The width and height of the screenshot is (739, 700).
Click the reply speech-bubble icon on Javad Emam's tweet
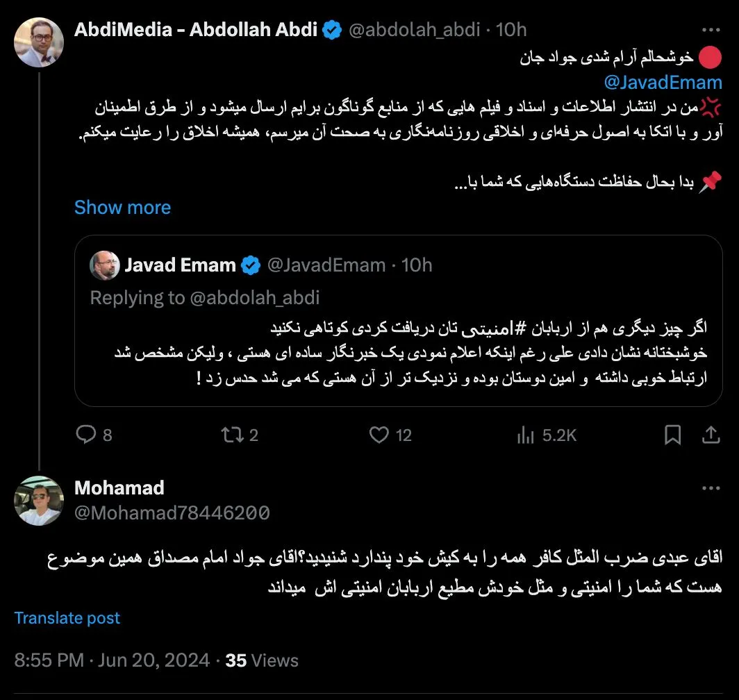point(85,434)
